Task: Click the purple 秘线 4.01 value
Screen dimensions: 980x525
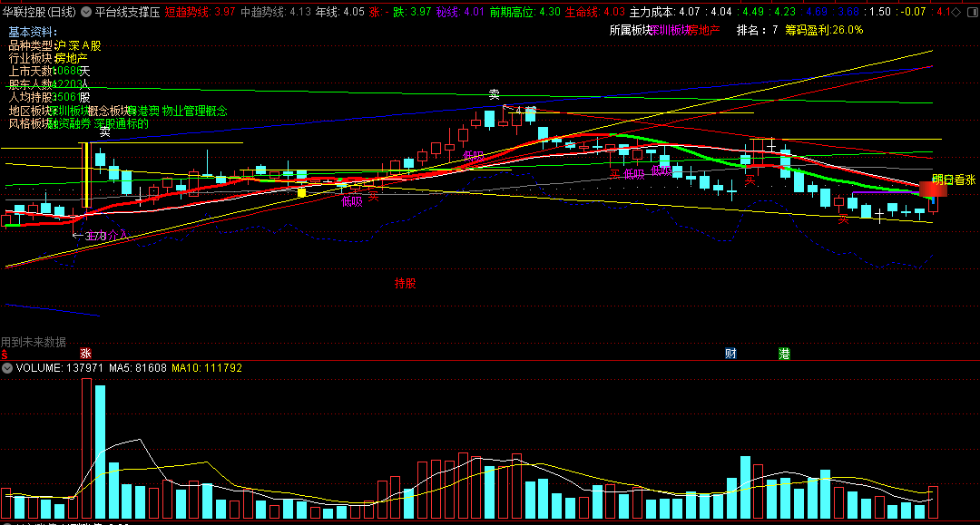Action: point(460,12)
